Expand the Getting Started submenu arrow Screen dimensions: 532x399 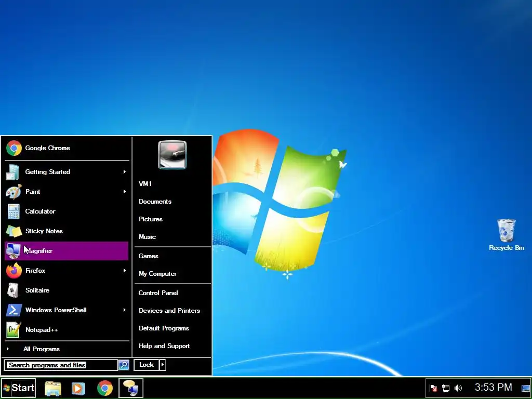[x=125, y=172]
